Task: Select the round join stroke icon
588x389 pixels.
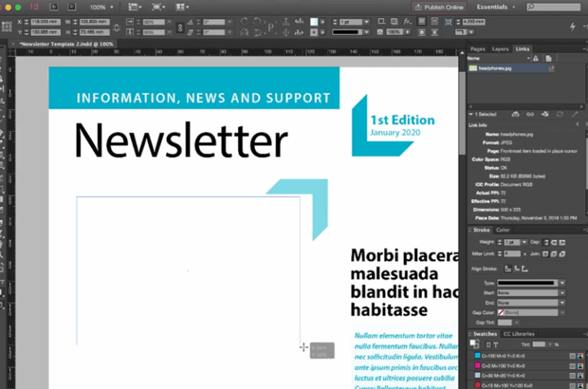Action: click(x=554, y=254)
